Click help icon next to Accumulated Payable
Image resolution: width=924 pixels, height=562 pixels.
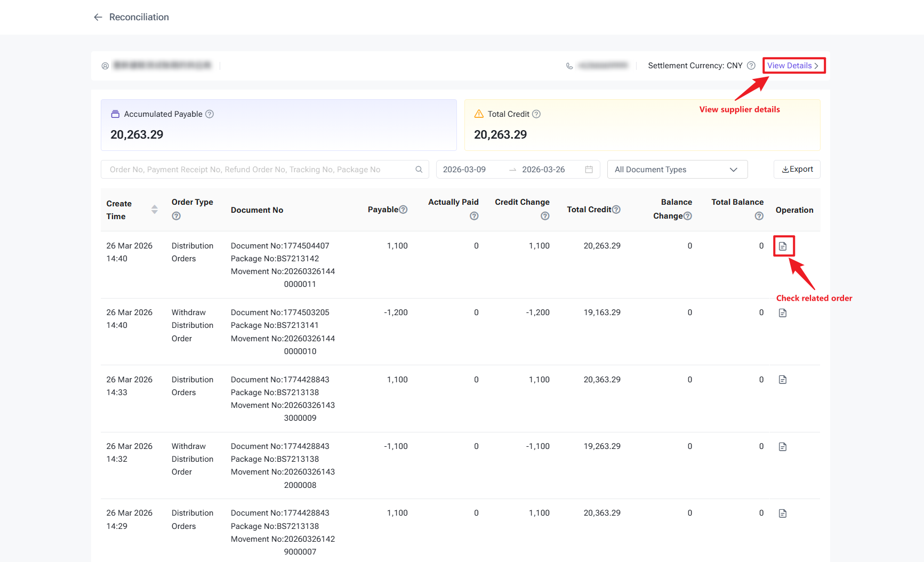pos(210,114)
